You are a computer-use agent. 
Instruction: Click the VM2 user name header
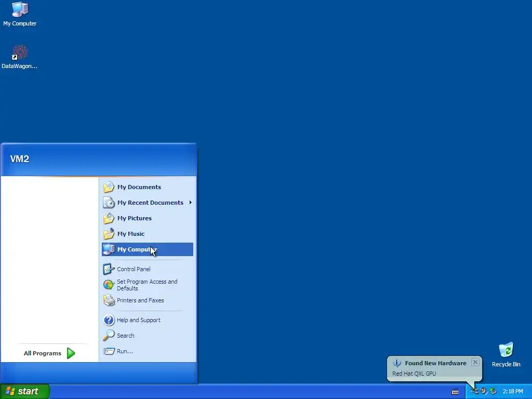[x=20, y=159]
